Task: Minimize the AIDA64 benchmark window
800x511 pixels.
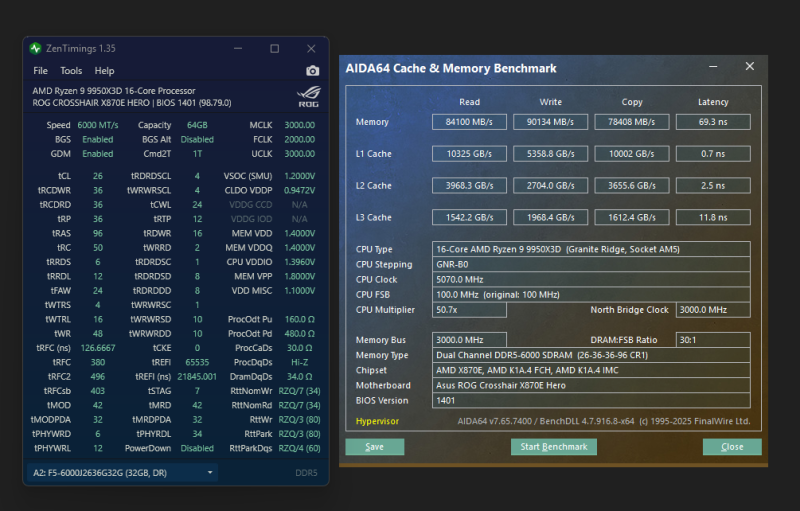Action: pyautogui.click(x=713, y=66)
